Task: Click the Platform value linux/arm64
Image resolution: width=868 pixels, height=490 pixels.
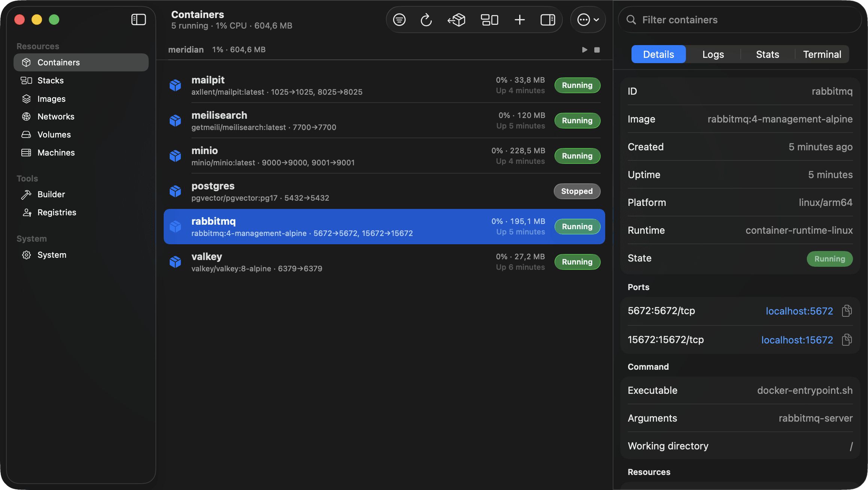Action: click(826, 203)
